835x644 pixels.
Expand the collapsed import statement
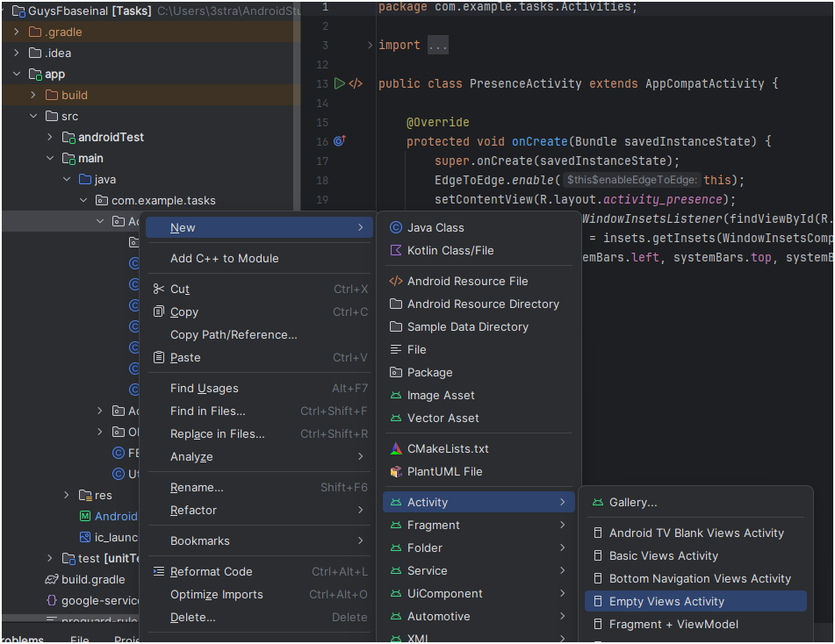[x=371, y=46]
